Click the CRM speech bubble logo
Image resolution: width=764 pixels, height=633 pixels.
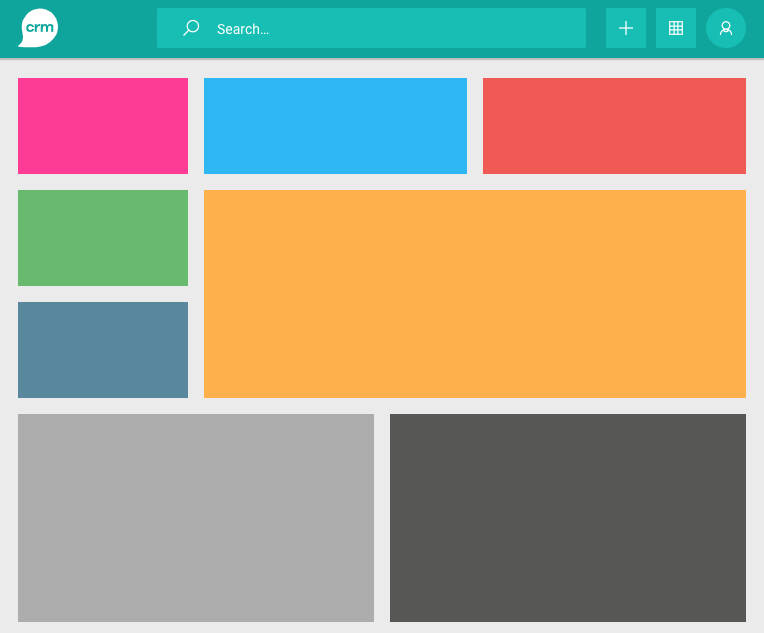[38, 28]
